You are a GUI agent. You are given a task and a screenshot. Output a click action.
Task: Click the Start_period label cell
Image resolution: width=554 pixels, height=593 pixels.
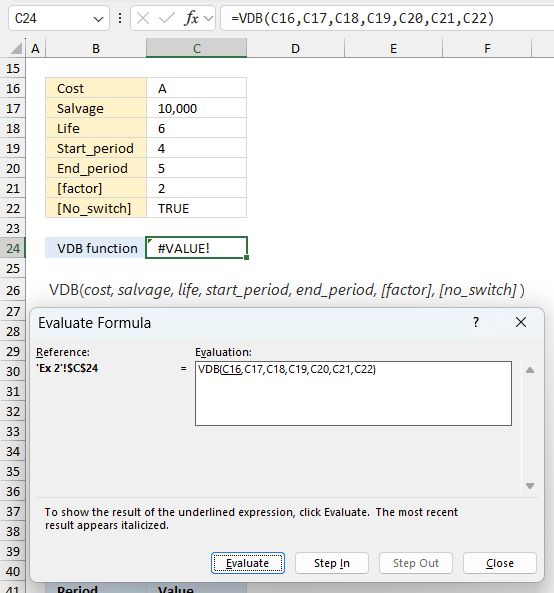coord(96,148)
